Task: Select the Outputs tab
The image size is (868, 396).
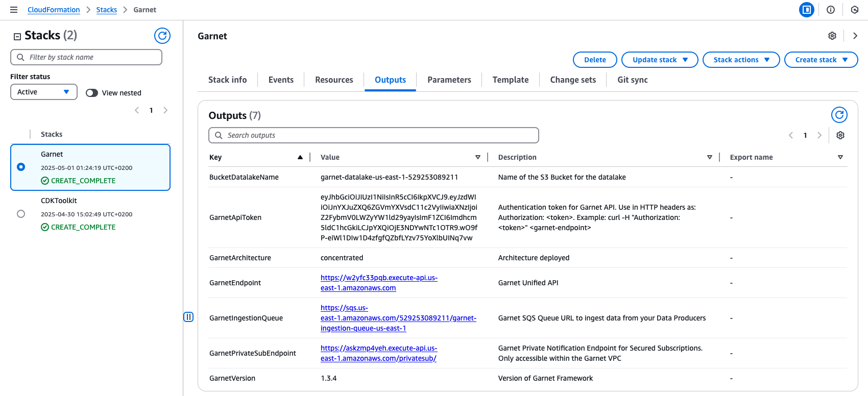Action: (390, 80)
